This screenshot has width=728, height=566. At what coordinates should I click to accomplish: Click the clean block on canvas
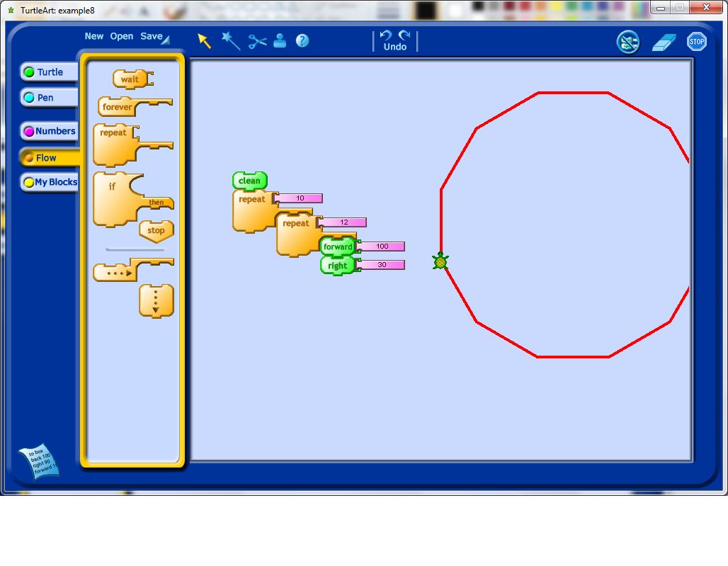(x=250, y=181)
